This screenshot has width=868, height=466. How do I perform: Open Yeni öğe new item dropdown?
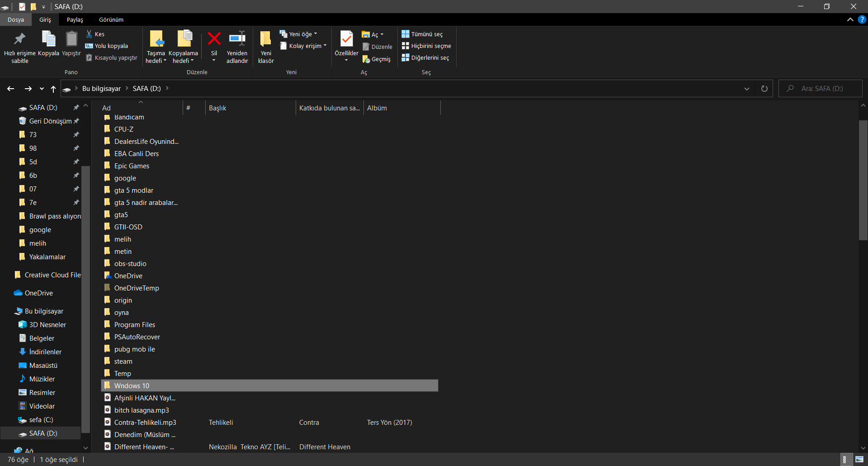(x=299, y=34)
